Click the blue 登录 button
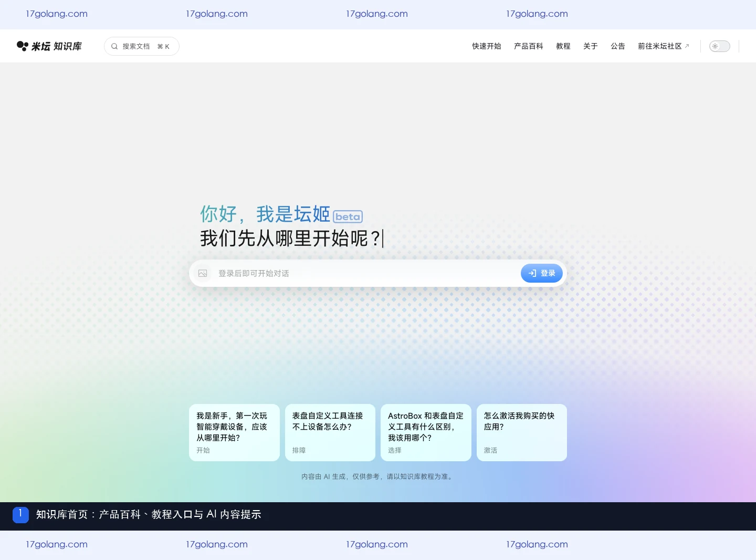 pyautogui.click(x=542, y=273)
